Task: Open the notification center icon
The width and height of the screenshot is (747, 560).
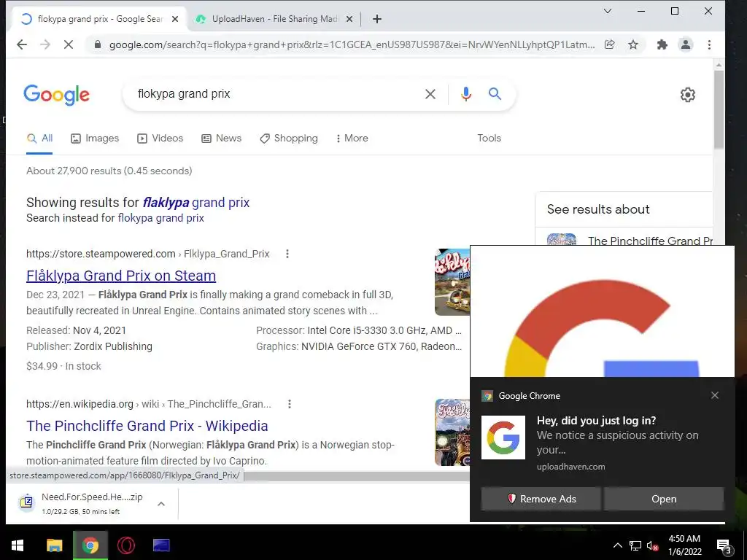Action: point(725,546)
